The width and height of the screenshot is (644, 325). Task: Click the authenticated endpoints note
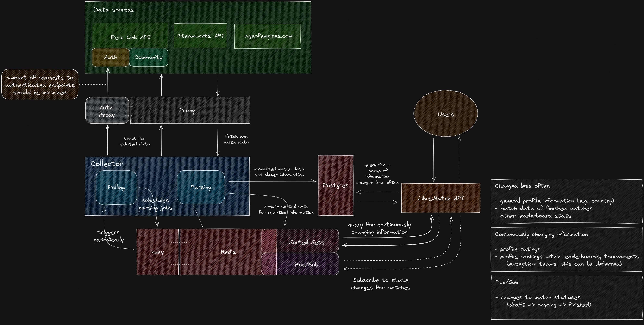coord(40,85)
